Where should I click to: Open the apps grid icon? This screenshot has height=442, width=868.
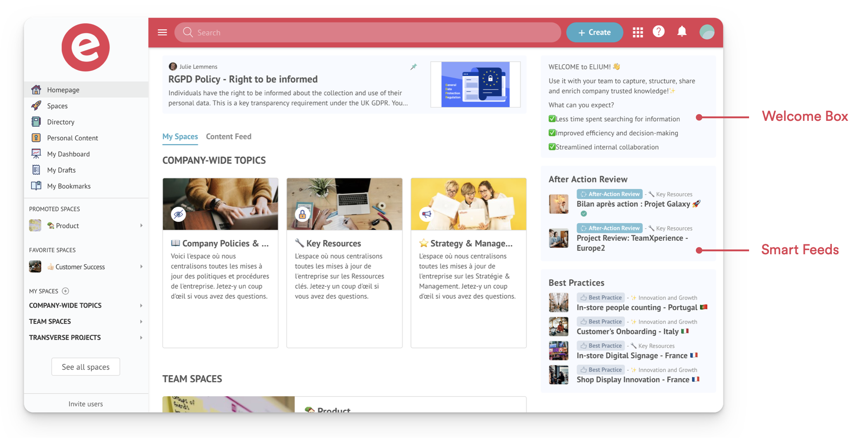coord(638,33)
